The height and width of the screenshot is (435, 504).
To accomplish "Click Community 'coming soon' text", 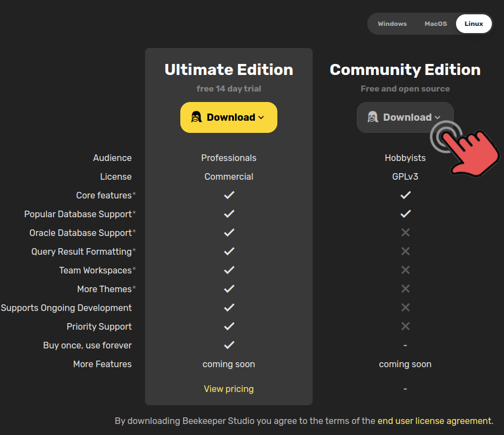I will pyautogui.click(x=405, y=364).
